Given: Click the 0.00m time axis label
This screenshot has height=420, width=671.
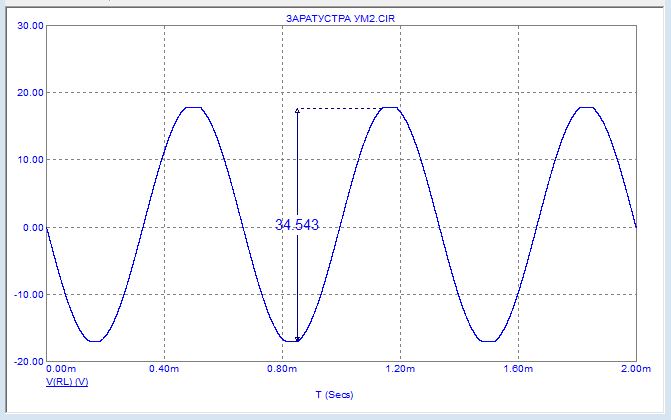Looking at the screenshot, I should click(x=61, y=369).
